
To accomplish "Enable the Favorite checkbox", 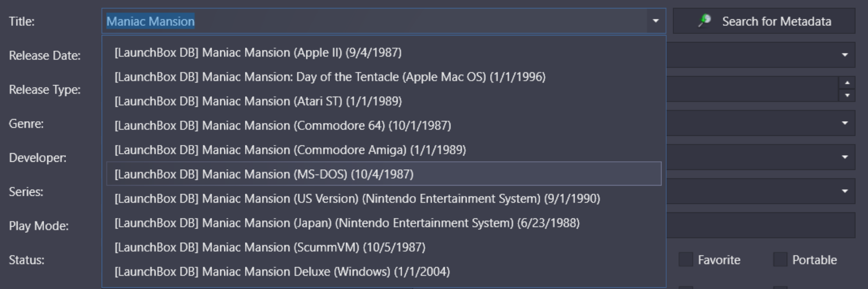I will tap(686, 260).
